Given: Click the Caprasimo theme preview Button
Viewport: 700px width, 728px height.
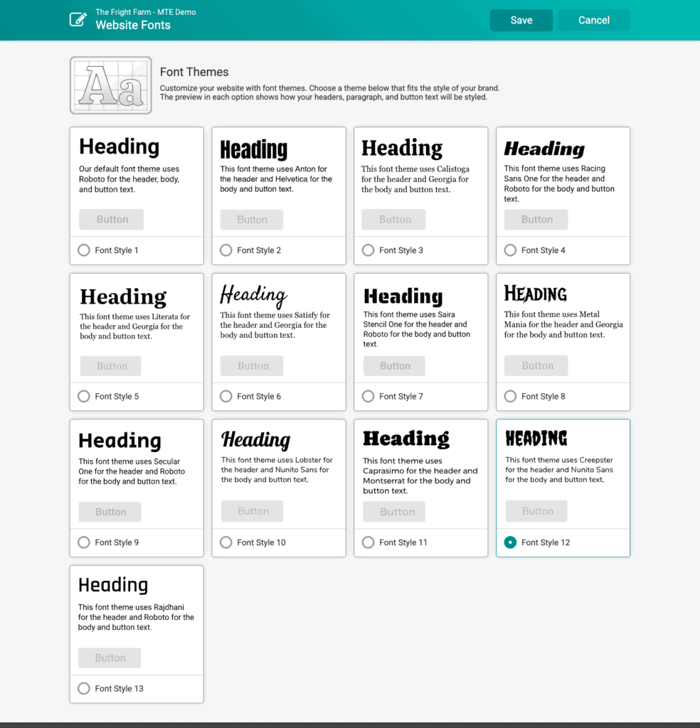Looking at the screenshot, I should click(394, 512).
